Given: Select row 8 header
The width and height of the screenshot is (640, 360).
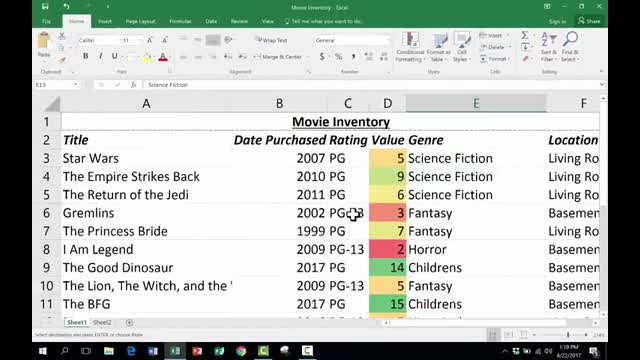Looking at the screenshot, I should (x=47, y=249).
